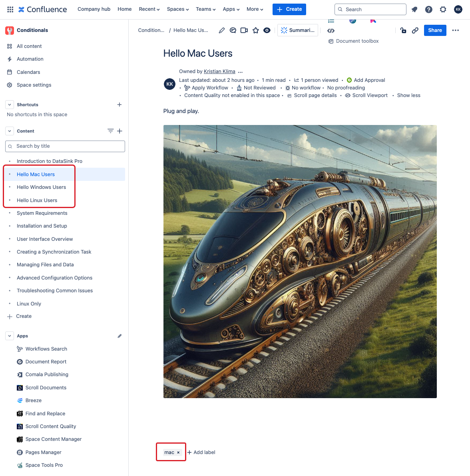Click the Share button

(x=435, y=30)
